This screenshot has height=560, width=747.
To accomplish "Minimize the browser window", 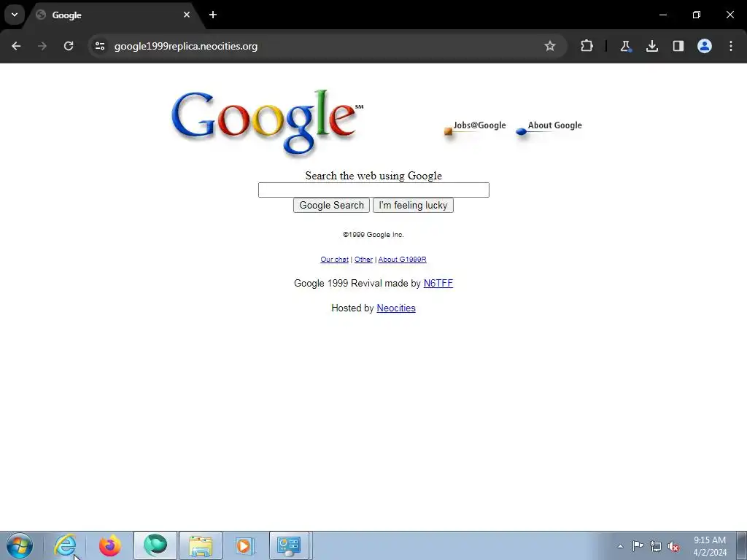I will click(x=662, y=15).
